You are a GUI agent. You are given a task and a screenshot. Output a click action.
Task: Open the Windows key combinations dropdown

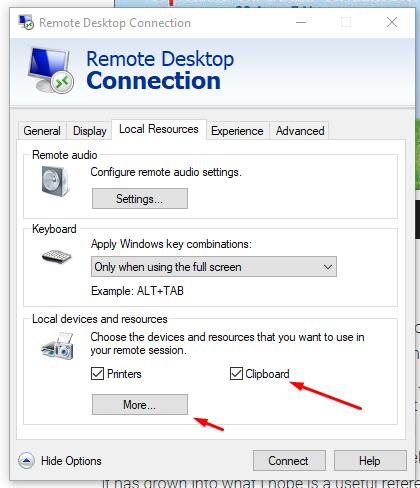coord(214,267)
